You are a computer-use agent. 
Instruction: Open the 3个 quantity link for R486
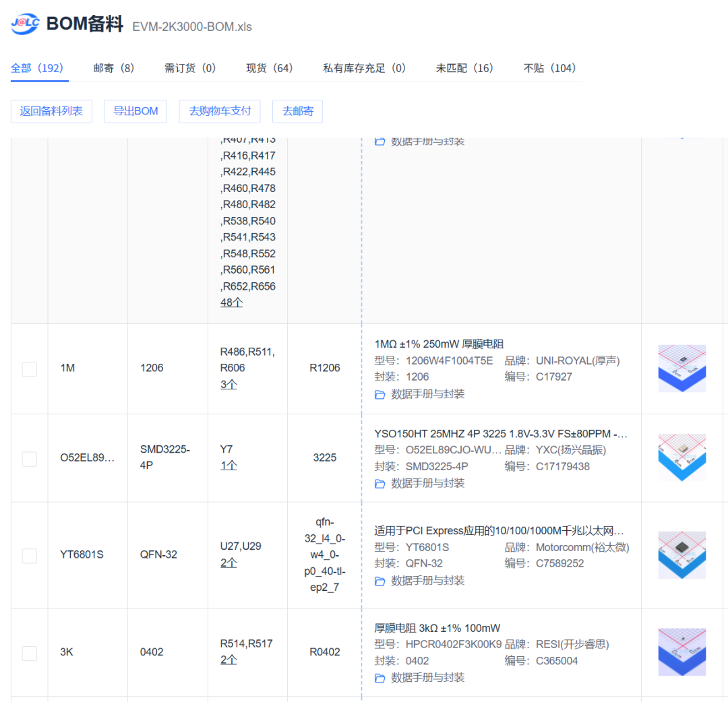229,385
